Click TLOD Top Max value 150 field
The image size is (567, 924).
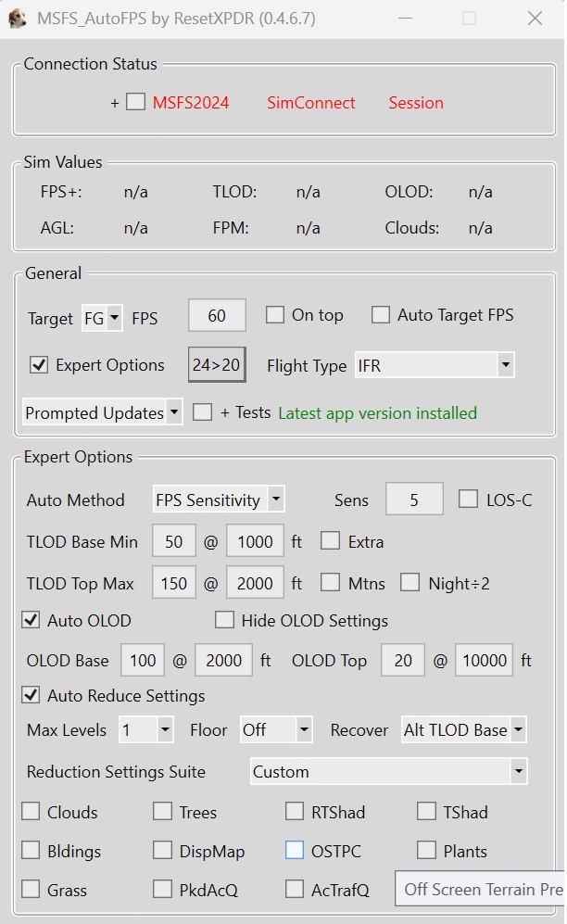click(173, 583)
